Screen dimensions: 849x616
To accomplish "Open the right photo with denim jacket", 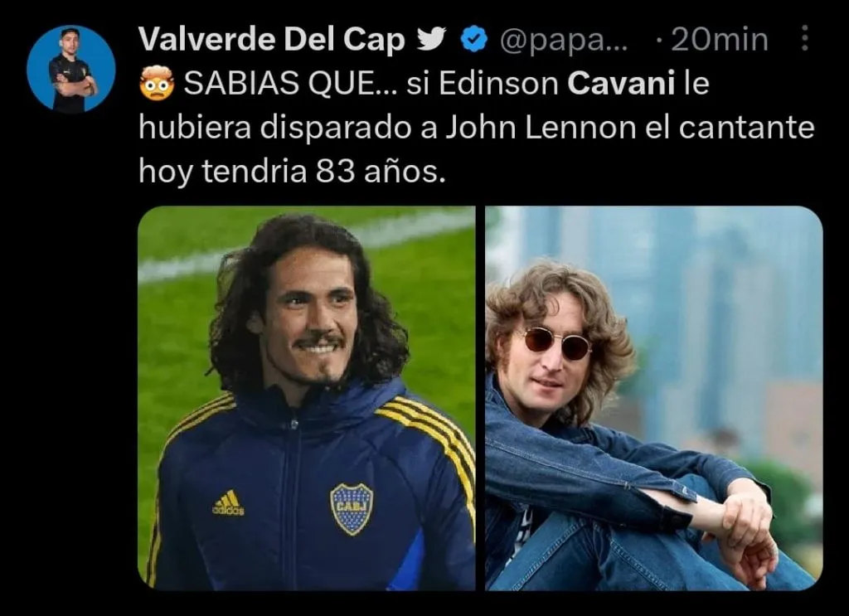I will (654, 398).
